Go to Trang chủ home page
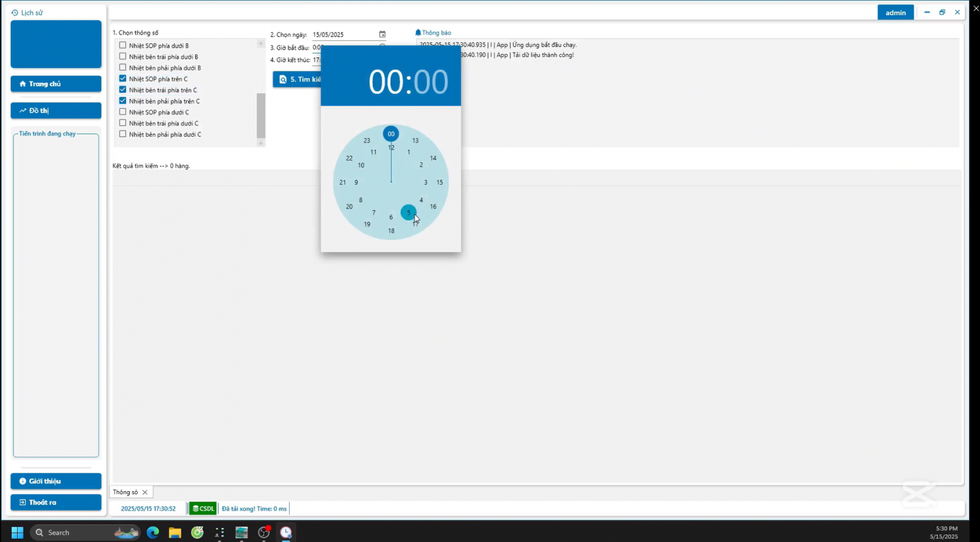This screenshot has height=542, width=980. pos(56,84)
